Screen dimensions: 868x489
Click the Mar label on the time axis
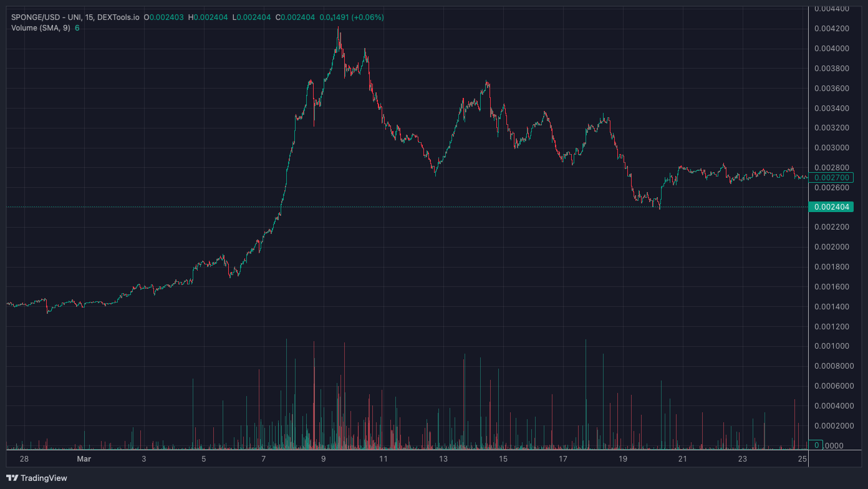point(84,458)
